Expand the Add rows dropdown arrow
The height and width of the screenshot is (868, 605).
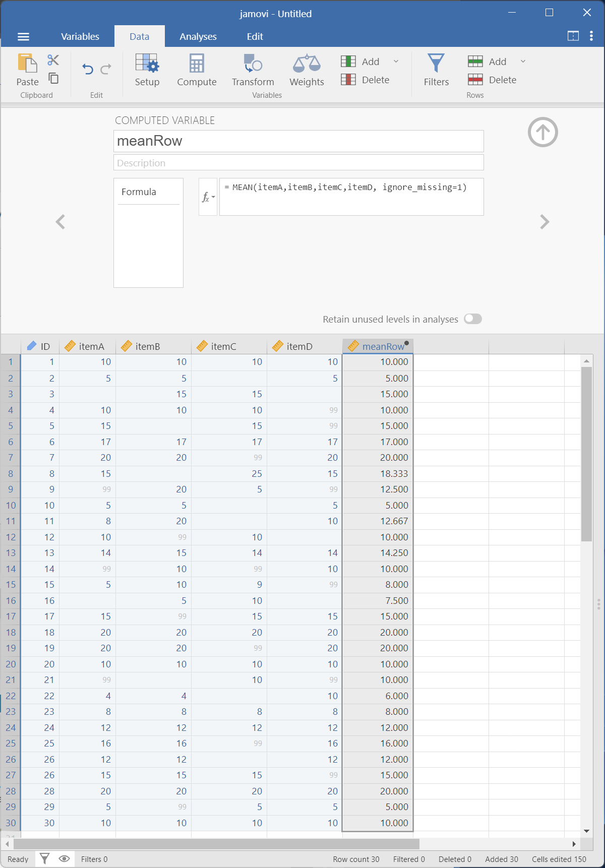[523, 61]
